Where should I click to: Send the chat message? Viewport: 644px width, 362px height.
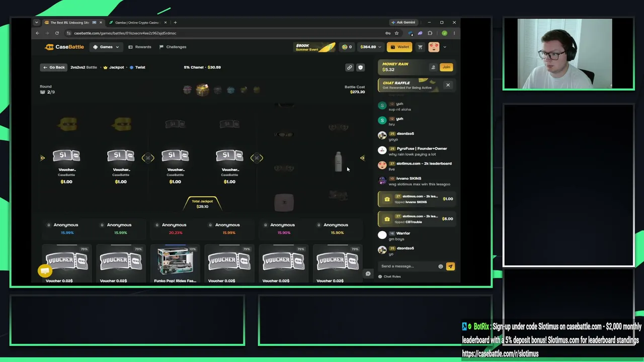(x=450, y=266)
